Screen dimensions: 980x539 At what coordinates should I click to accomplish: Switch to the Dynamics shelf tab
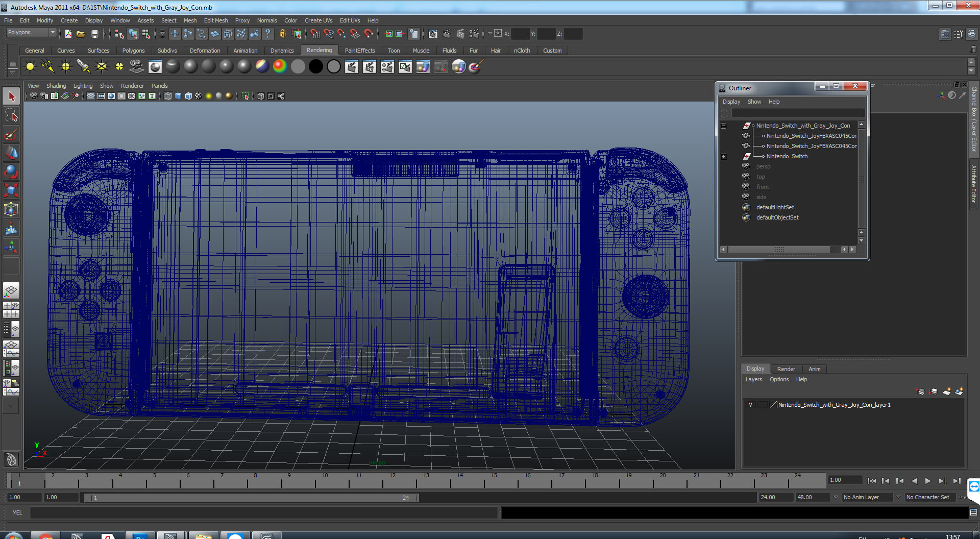point(282,51)
